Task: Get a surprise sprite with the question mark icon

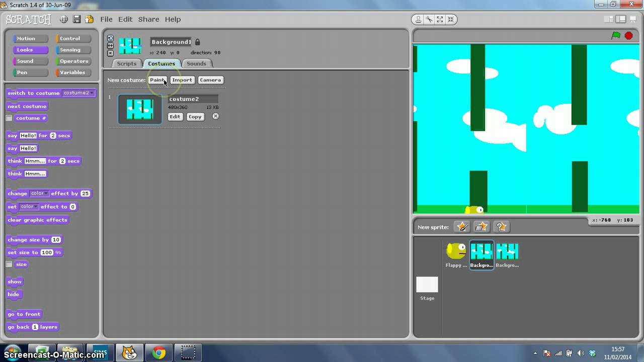Action: point(501,227)
